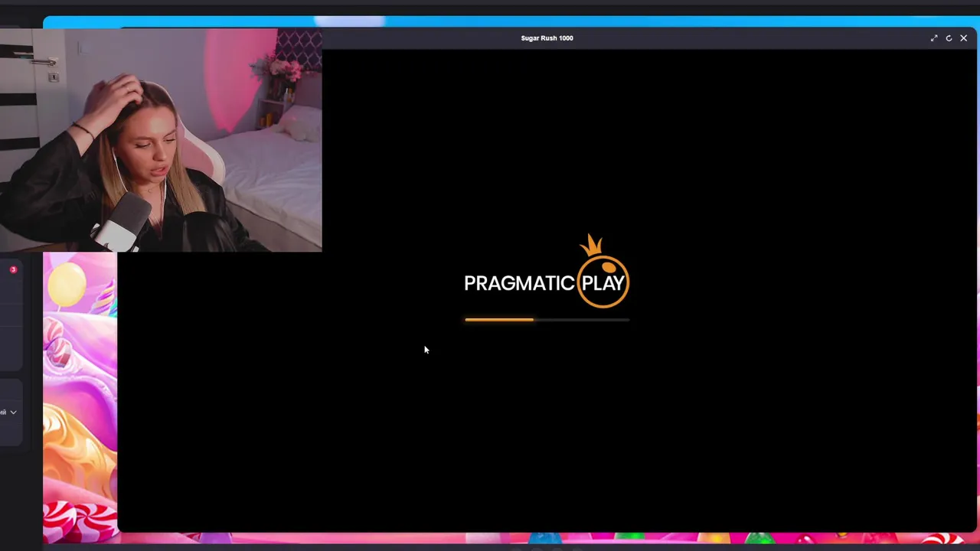Click the 'Sugar Rush 1000' window title
This screenshot has height=551, width=980.
tap(547, 38)
